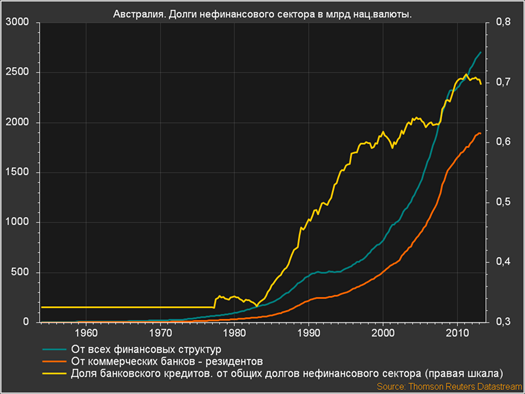Click the orange legend line swatch
Viewport: 525px width, 394px height.
click(x=54, y=362)
